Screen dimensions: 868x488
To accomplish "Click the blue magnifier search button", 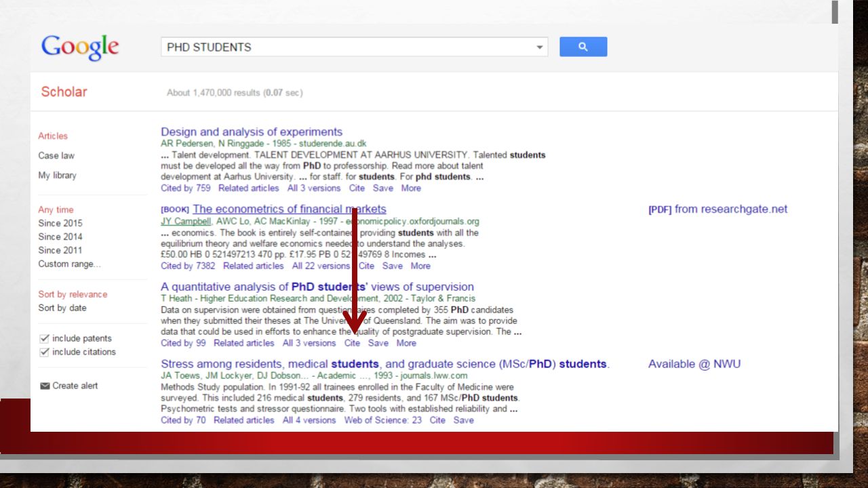I will [583, 47].
